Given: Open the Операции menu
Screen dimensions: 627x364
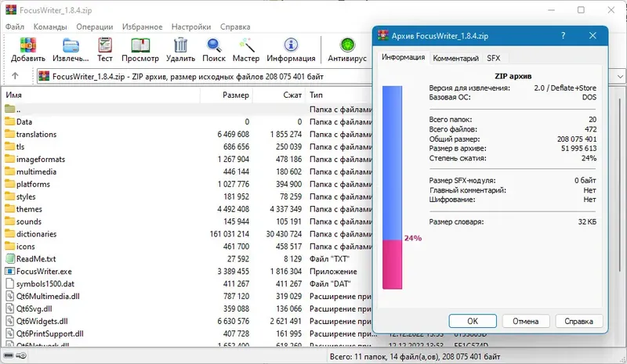Looking at the screenshot, I should [x=94, y=27].
